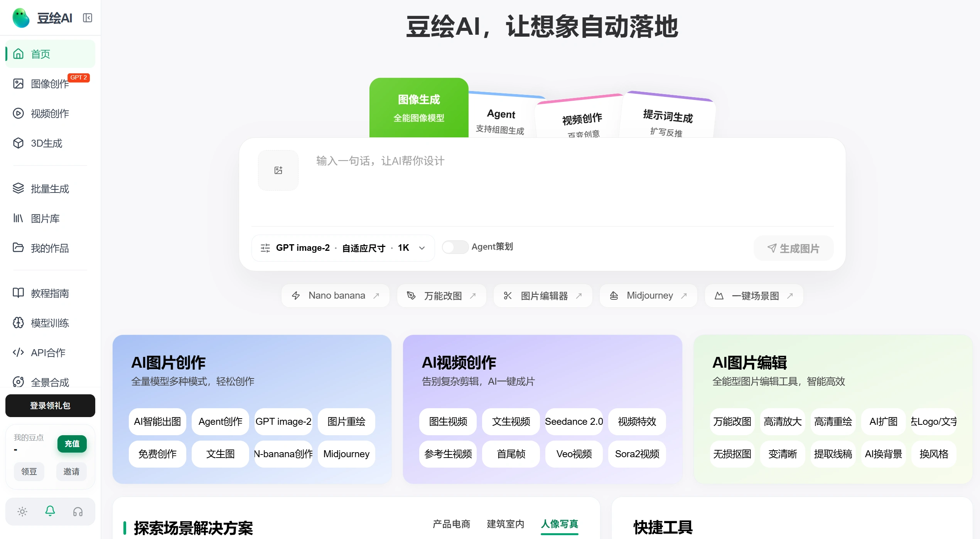980x539 pixels.
Task: Open GPT image-2 model settings dropdown
Action: [x=343, y=248]
